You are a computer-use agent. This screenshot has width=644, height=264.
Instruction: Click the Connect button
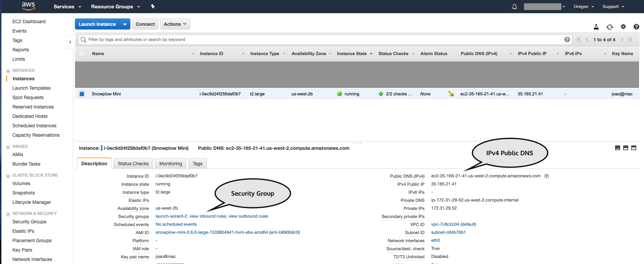coord(145,24)
